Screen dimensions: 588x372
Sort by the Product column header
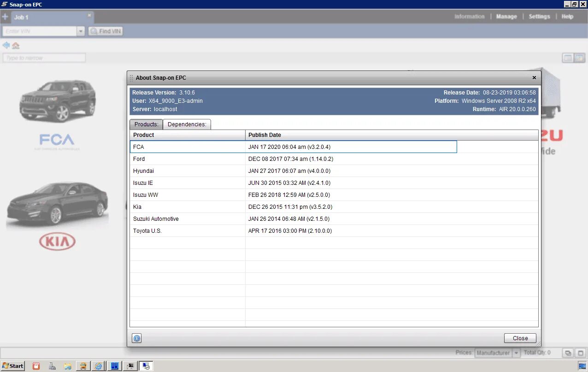pyautogui.click(x=188, y=135)
